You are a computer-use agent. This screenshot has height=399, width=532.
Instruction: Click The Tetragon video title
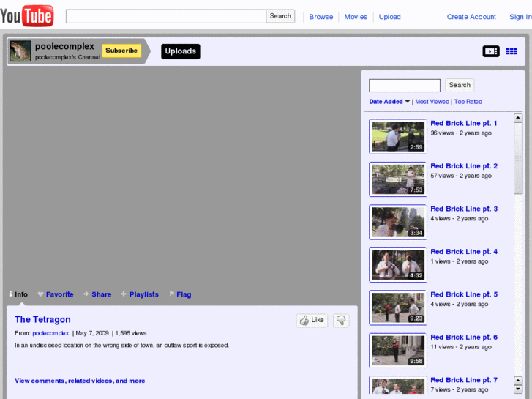tap(42, 319)
